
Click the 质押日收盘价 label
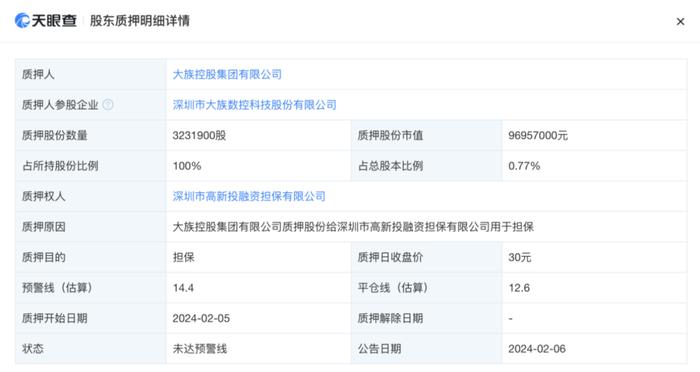[x=390, y=257]
